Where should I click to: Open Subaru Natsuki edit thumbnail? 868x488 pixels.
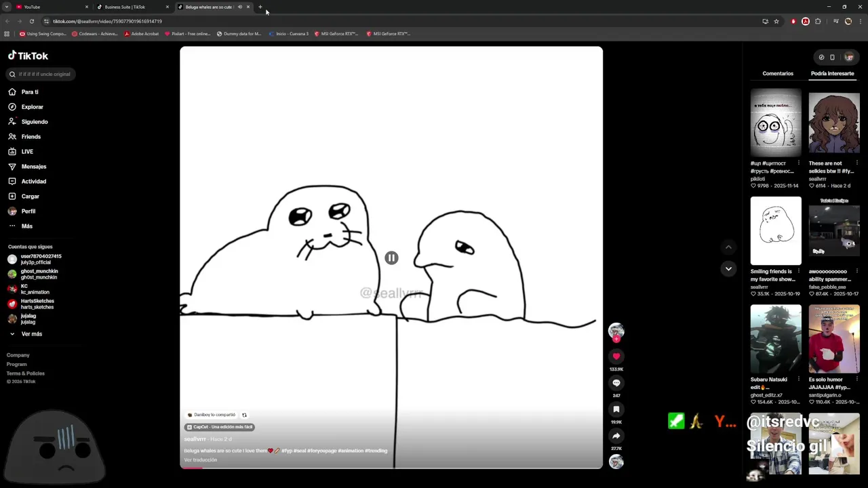(x=776, y=339)
